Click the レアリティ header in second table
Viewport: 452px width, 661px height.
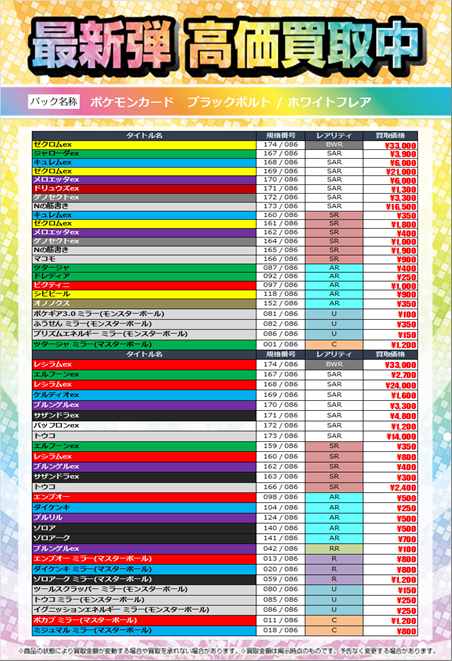[x=334, y=354]
